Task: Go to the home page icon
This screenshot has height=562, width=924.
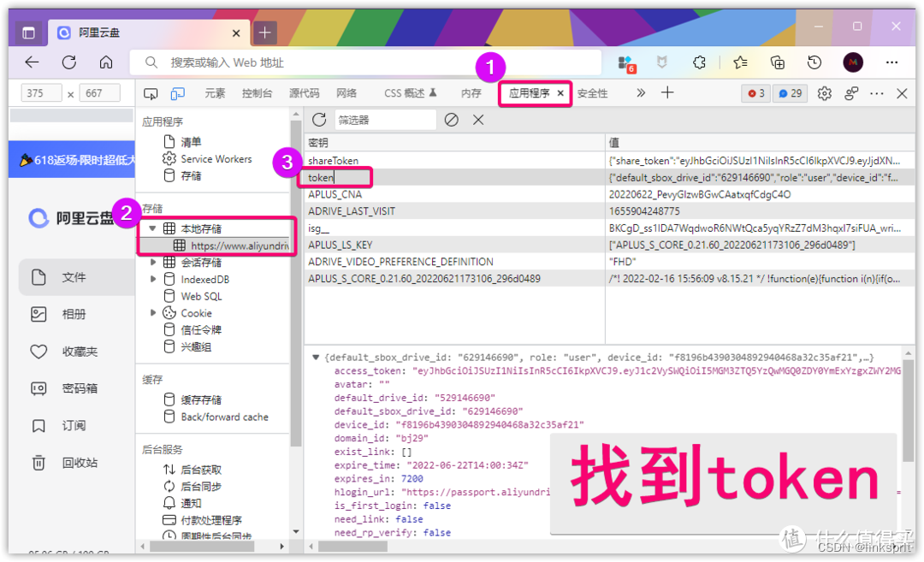Action: pyautogui.click(x=106, y=62)
